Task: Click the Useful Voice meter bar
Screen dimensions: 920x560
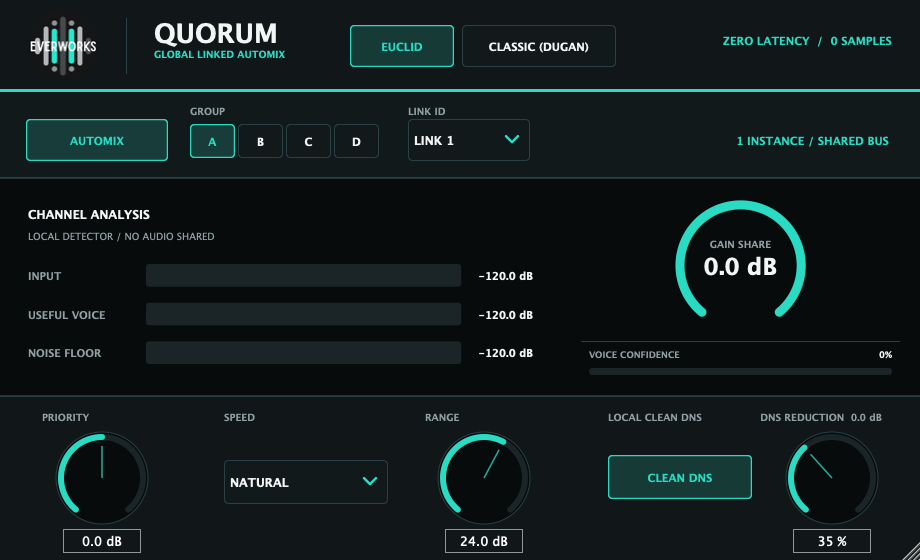Action: click(303, 314)
